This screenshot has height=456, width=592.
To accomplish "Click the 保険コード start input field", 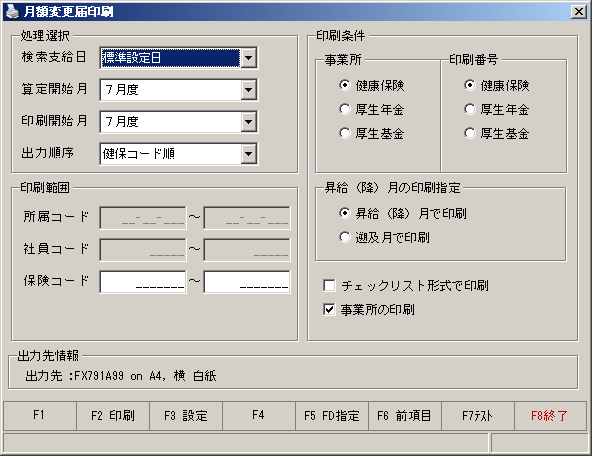I will point(143,282).
